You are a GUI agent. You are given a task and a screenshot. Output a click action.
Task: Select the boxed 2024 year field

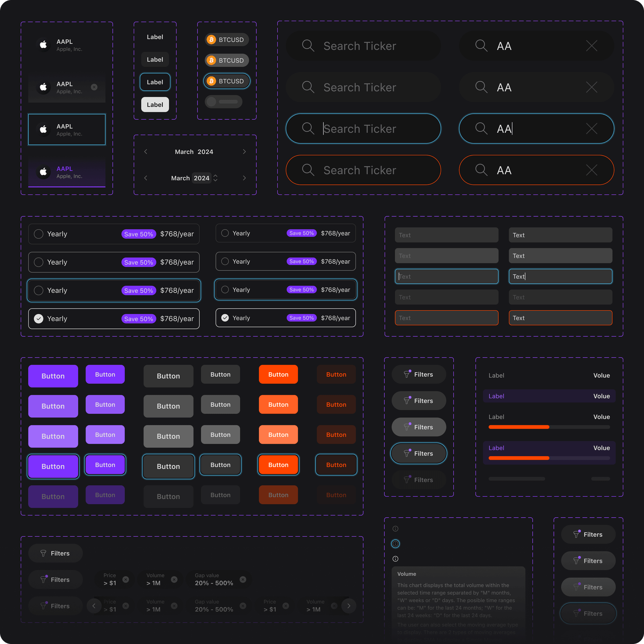tap(202, 178)
